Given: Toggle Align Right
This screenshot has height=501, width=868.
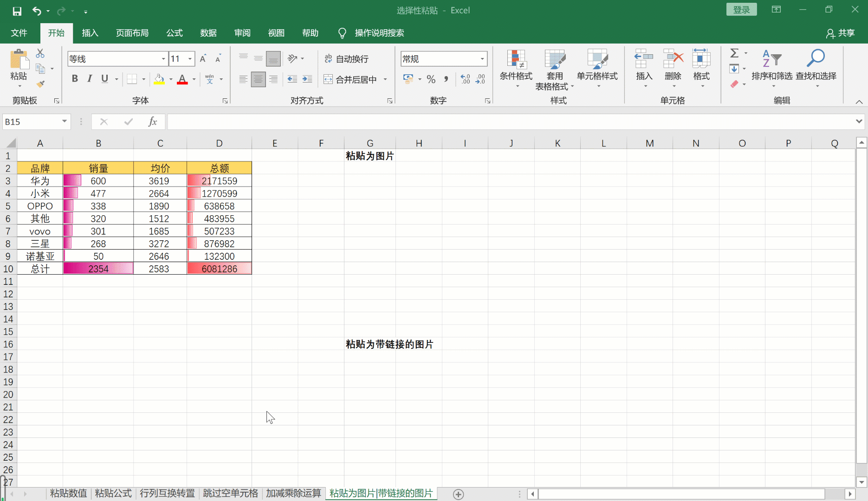Looking at the screenshot, I should click(x=273, y=79).
